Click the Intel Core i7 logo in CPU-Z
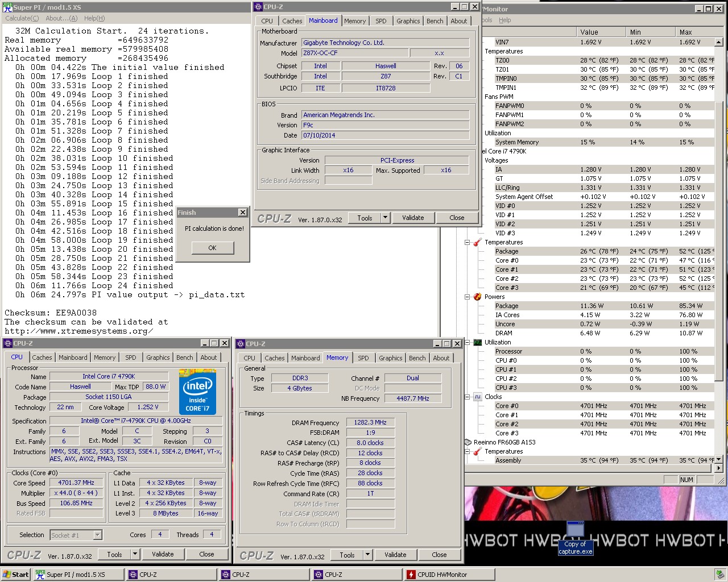728x582 pixels. pyautogui.click(x=197, y=392)
